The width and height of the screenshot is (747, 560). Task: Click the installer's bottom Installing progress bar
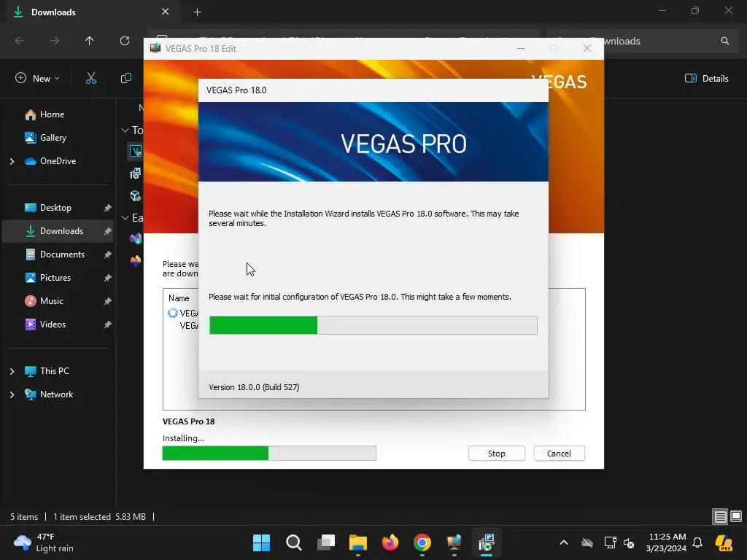[269, 454]
